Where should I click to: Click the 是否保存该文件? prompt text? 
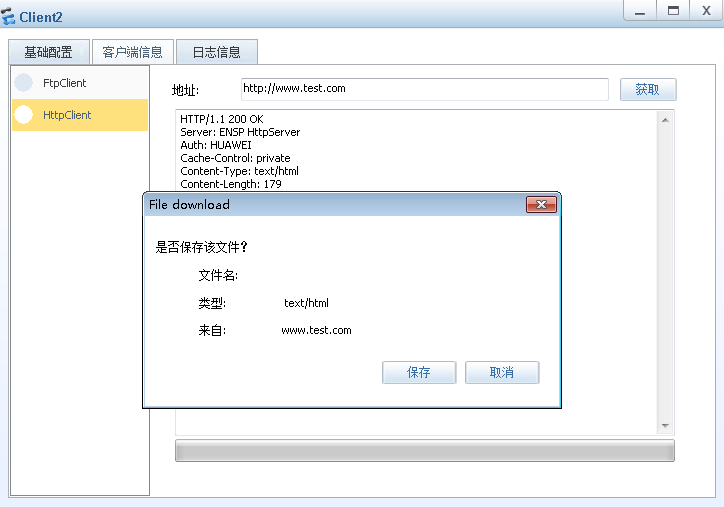[201, 247]
